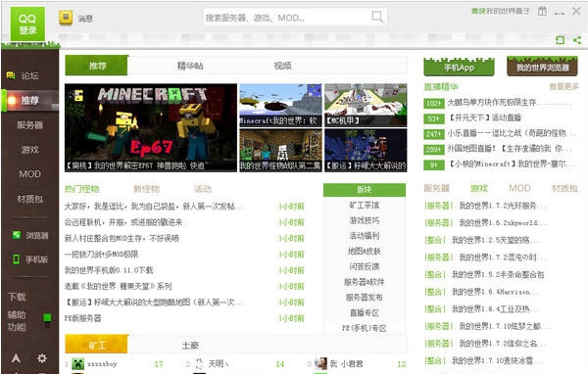
Task: Open the 【搬运】籽岷大大解说 thumbnail
Action: 366,150
